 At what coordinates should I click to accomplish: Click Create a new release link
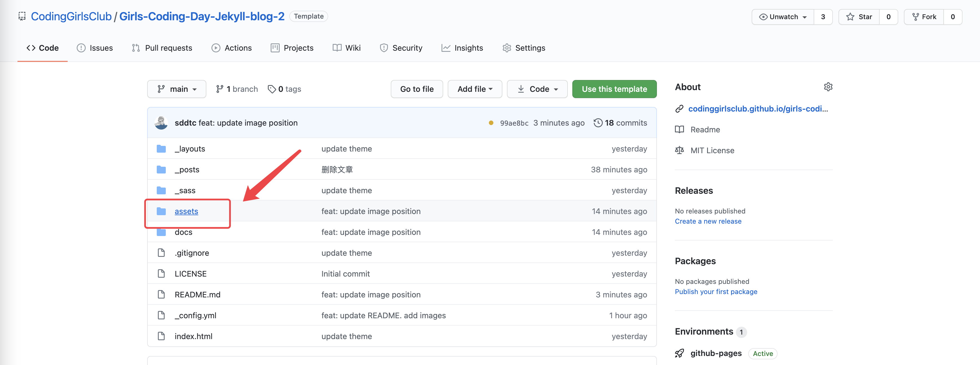pos(708,221)
